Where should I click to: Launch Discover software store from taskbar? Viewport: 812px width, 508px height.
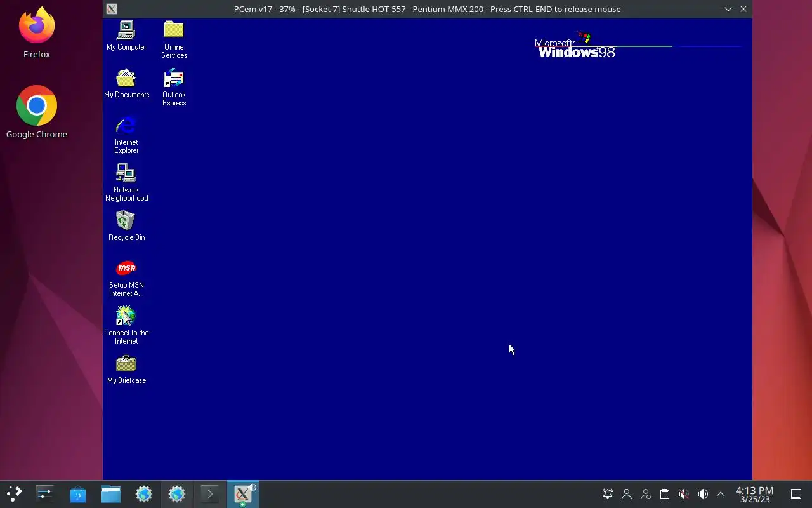[x=78, y=494]
